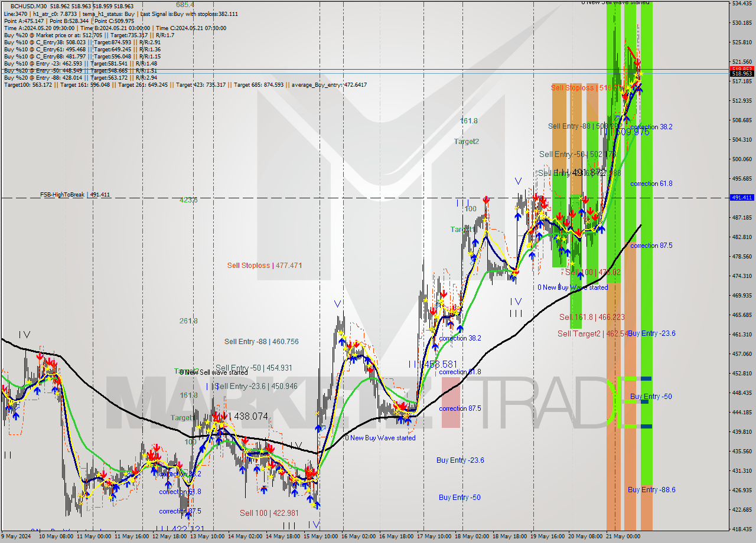The width and height of the screenshot is (756, 543).
Task: Select the 491.411 black price axis marker
Action: pyautogui.click(x=742, y=198)
